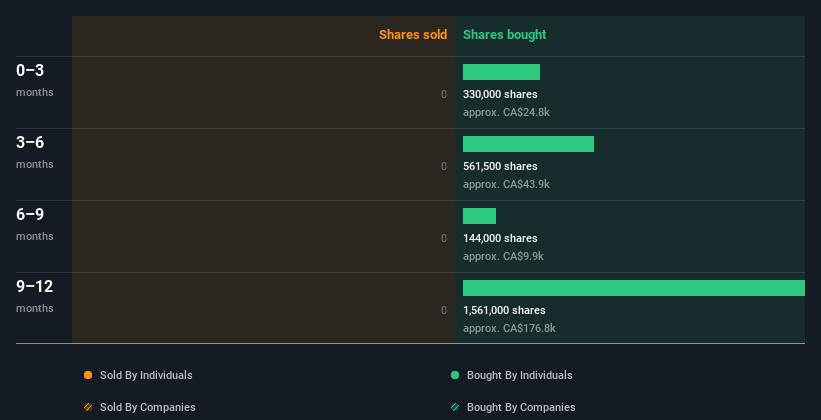Click the Sold By Individuals legend label
This screenshot has width=821, height=420.
pyautogui.click(x=146, y=375)
